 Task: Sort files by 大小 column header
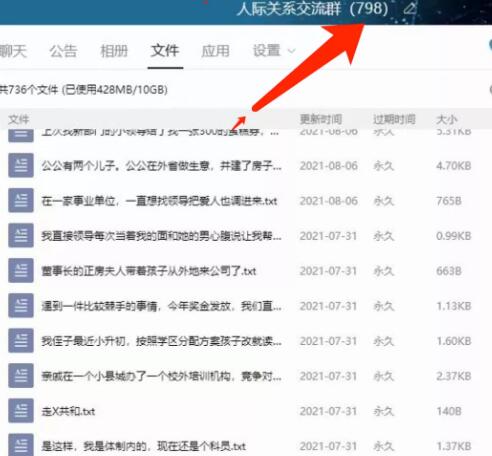tap(447, 119)
